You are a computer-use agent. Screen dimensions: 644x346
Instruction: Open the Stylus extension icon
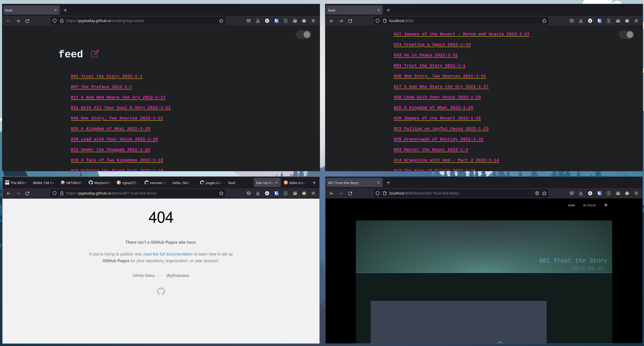click(285, 21)
